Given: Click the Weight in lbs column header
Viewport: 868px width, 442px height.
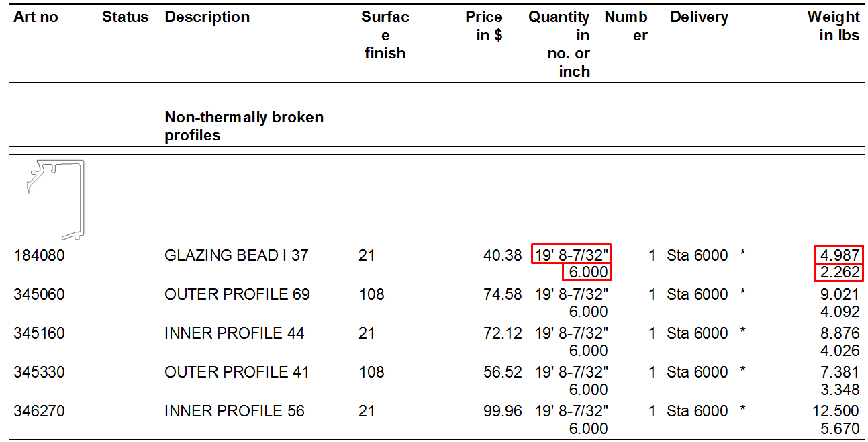Looking at the screenshot, I should coord(833,26).
